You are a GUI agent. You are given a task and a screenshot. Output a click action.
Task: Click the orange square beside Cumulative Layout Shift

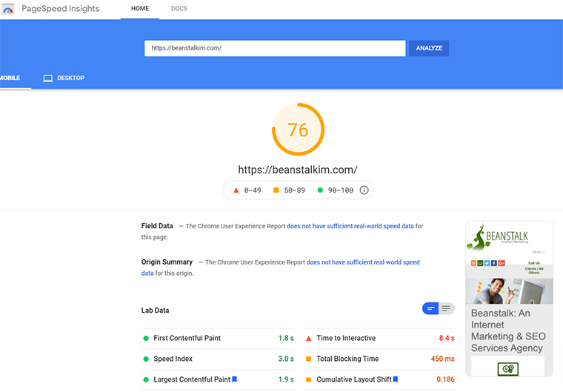[308, 379]
